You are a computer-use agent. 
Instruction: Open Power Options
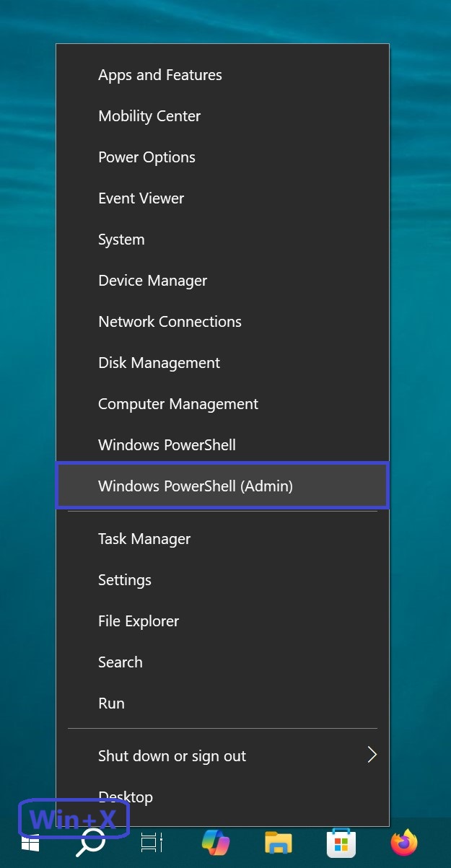pos(146,157)
